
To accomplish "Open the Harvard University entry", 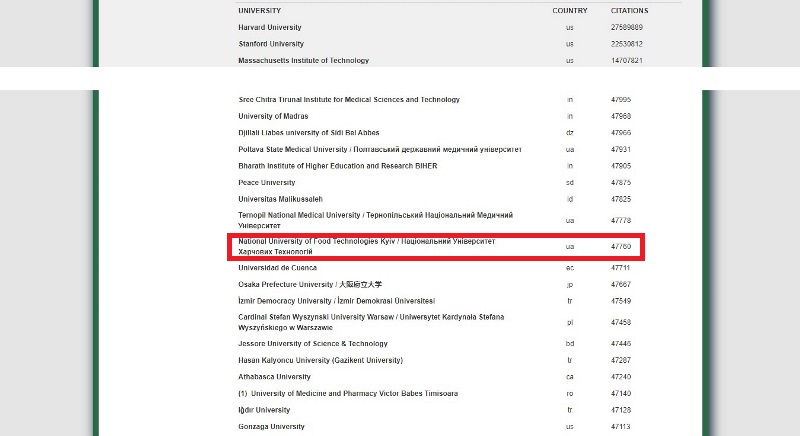I will [270, 27].
